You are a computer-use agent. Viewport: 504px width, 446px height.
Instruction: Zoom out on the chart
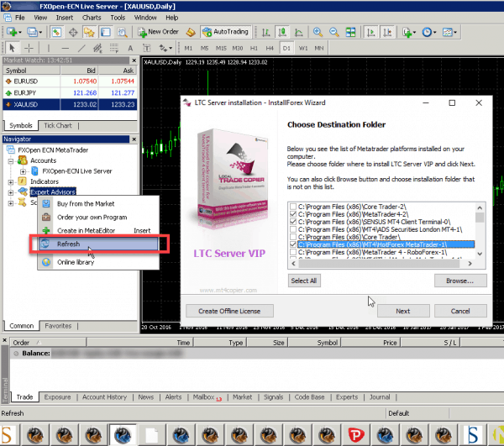point(334,32)
